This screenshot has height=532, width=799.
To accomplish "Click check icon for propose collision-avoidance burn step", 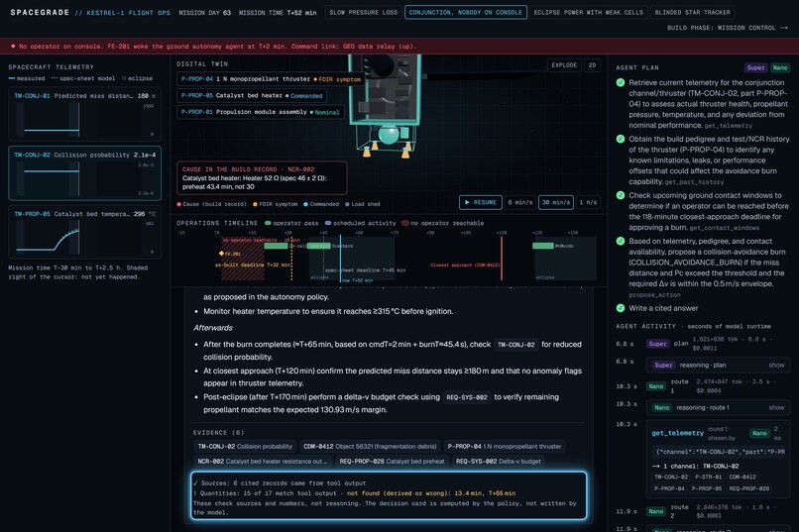I will (621, 242).
